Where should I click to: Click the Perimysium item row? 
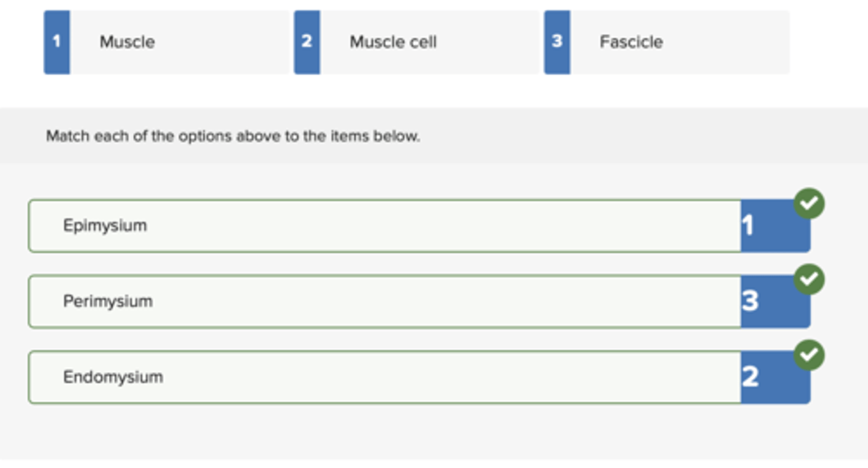419,302
